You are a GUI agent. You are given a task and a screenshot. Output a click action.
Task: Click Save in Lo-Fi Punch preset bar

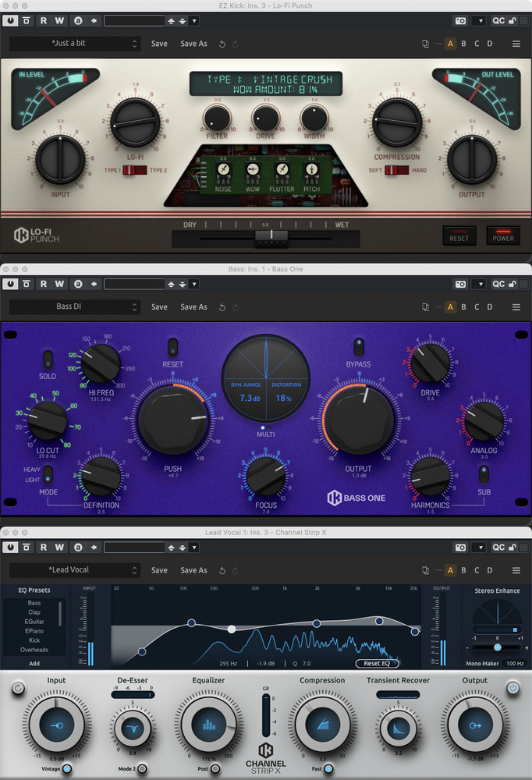tap(159, 44)
